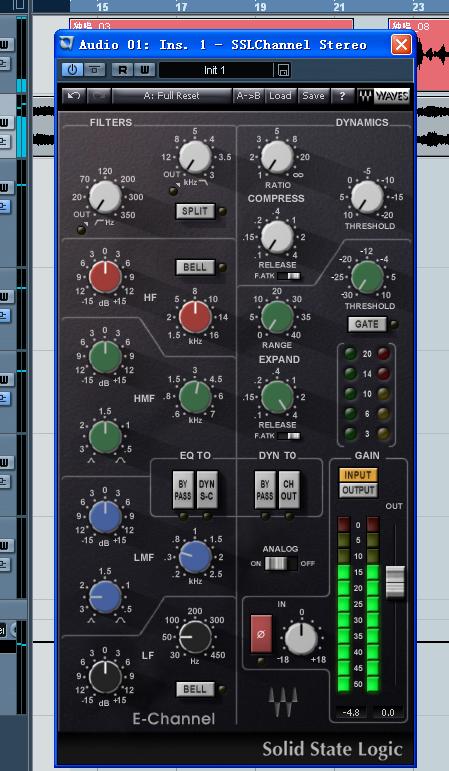Toggle the LF BELL button

(195, 689)
